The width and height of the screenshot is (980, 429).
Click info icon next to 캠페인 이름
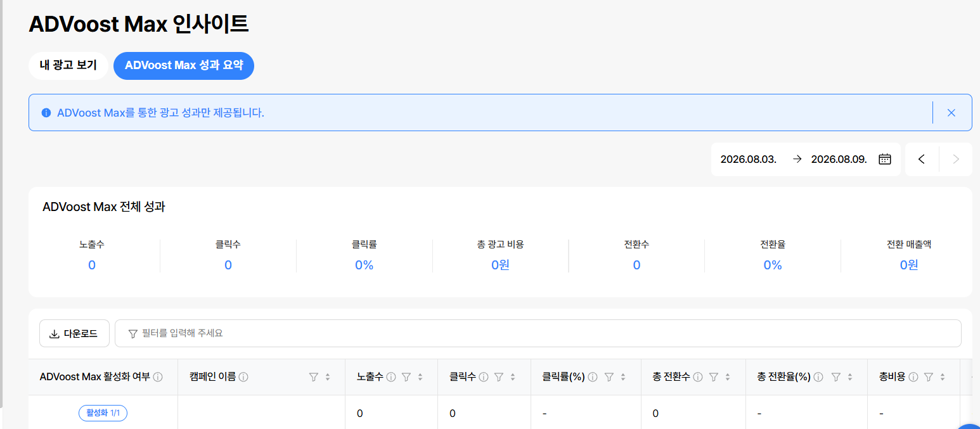[243, 377]
